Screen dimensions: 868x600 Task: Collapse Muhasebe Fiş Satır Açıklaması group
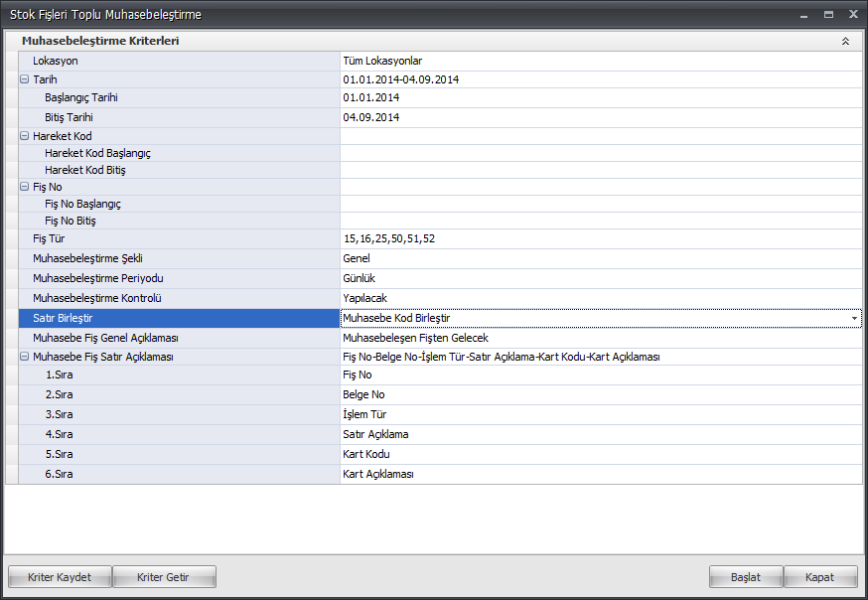(25, 357)
